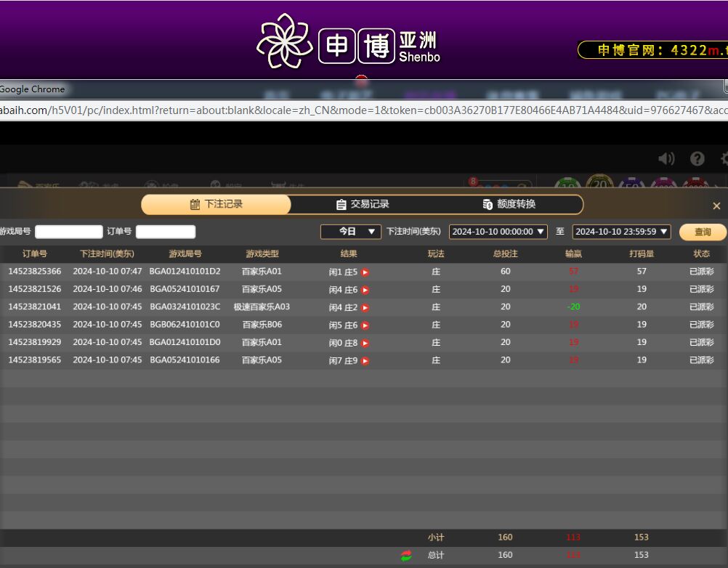Expand the end time 23:59:59 picker

[621, 232]
